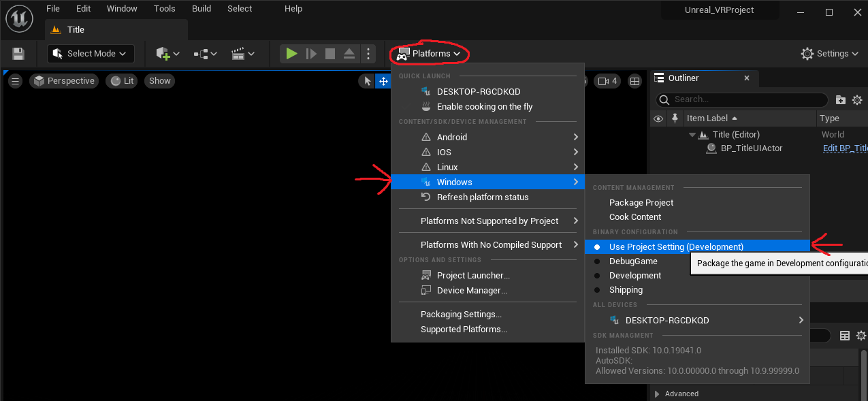Open the Window menu
The height and width of the screenshot is (401, 868).
click(122, 9)
